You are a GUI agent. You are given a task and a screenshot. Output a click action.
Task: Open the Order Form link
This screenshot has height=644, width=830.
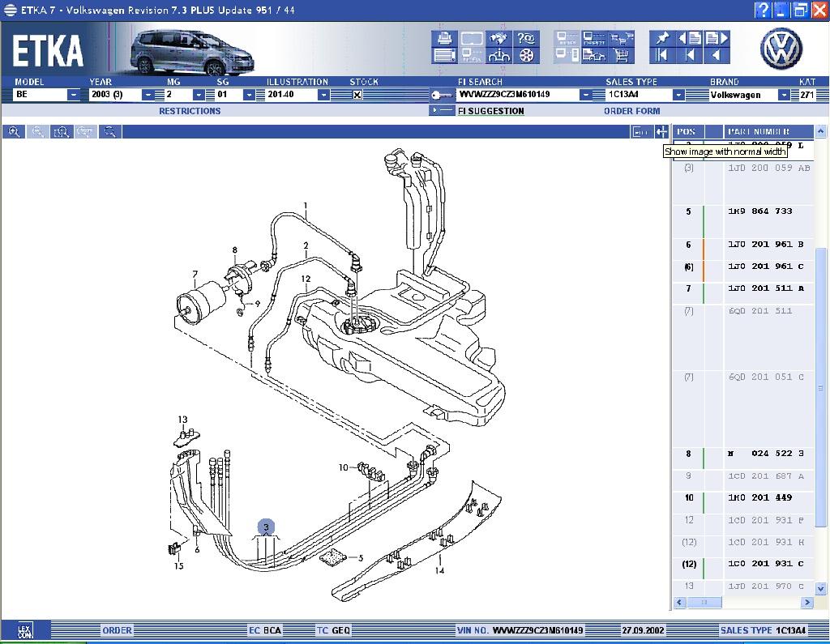tap(631, 111)
